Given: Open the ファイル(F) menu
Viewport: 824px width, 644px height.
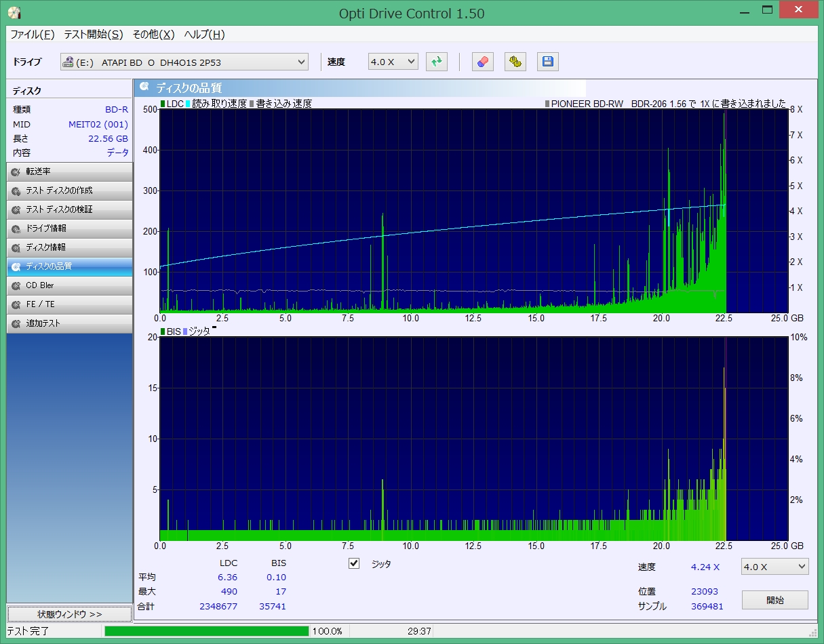Looking at the screenshot, I should coord(32,35).
